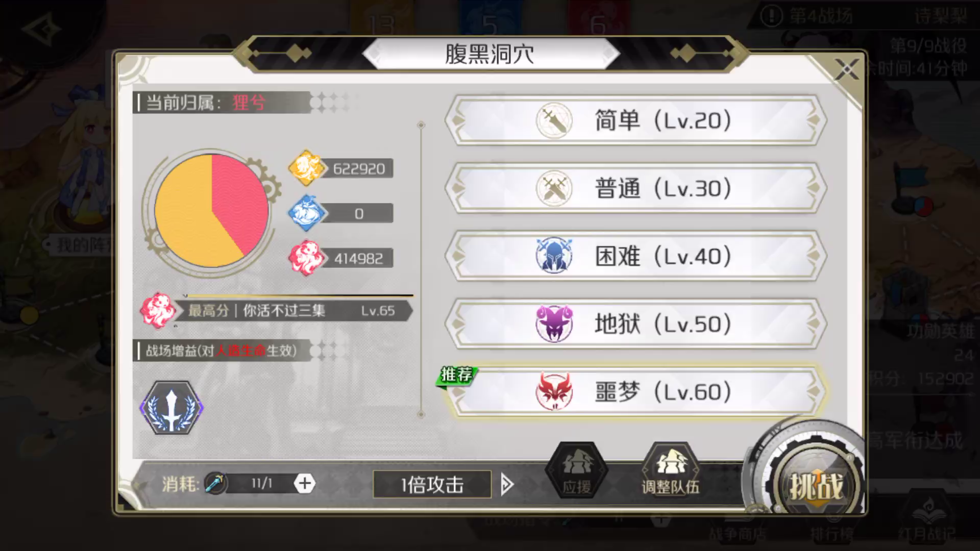
Task: Start battle with 挑战 button
Action: point(815,485)
